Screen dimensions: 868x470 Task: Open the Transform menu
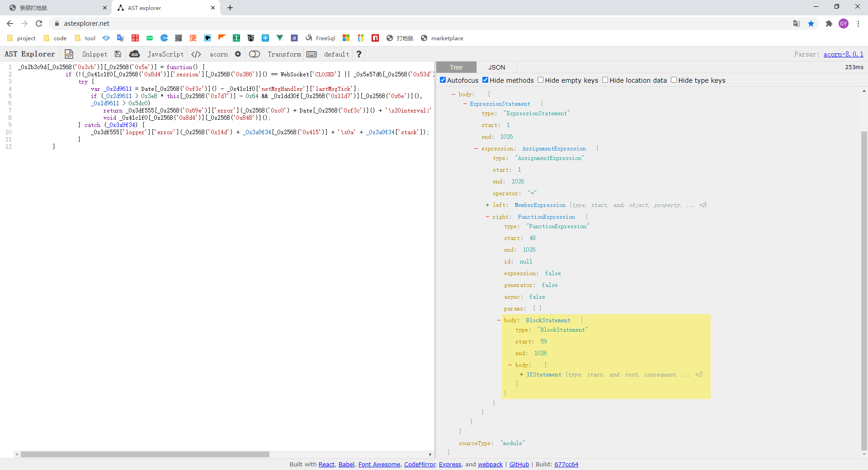284,54
